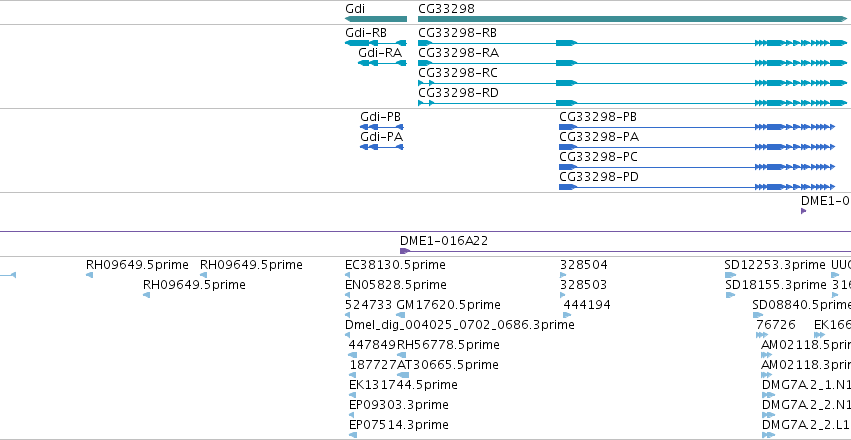Click the DME1-016A22 purple feature marker
This screenshot has width=851, height=440.
404,251
